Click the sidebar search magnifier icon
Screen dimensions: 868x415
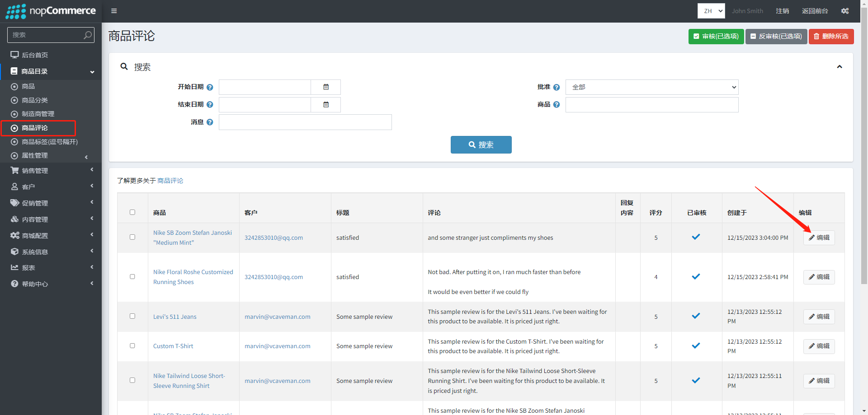88,35
